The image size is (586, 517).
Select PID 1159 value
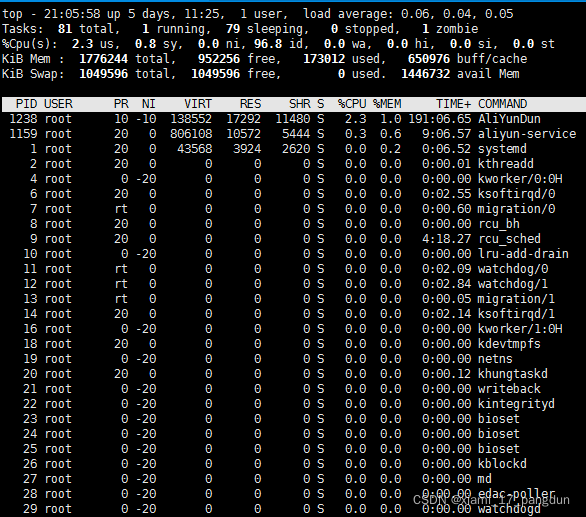click(23, 134)
